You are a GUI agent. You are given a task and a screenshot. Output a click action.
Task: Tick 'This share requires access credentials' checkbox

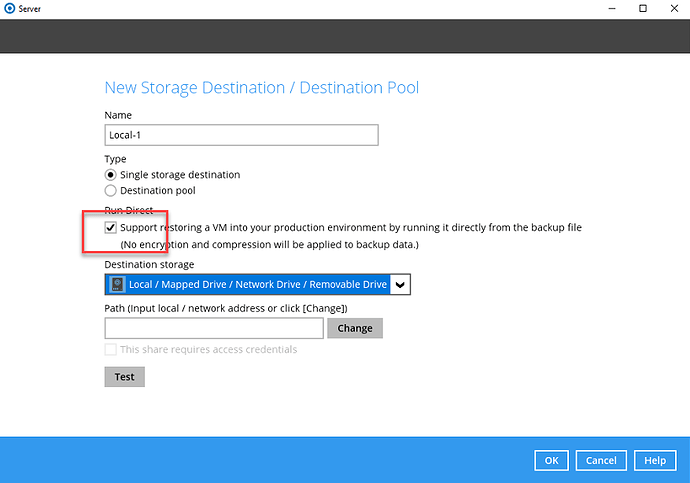[111, 350]
